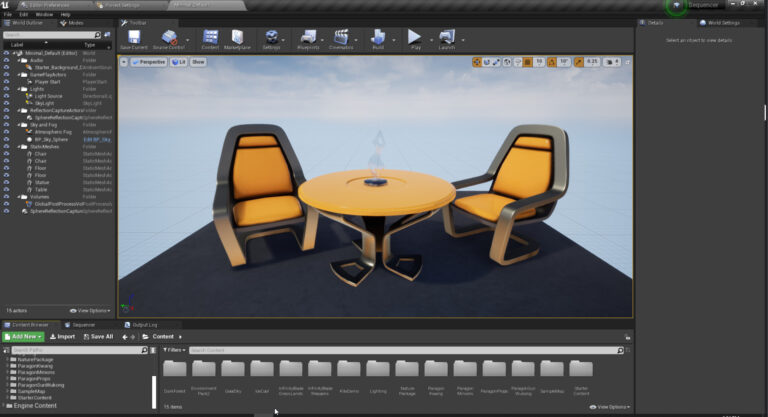
Task: Open the Launch options dropdown arrow
Action: 462,40
